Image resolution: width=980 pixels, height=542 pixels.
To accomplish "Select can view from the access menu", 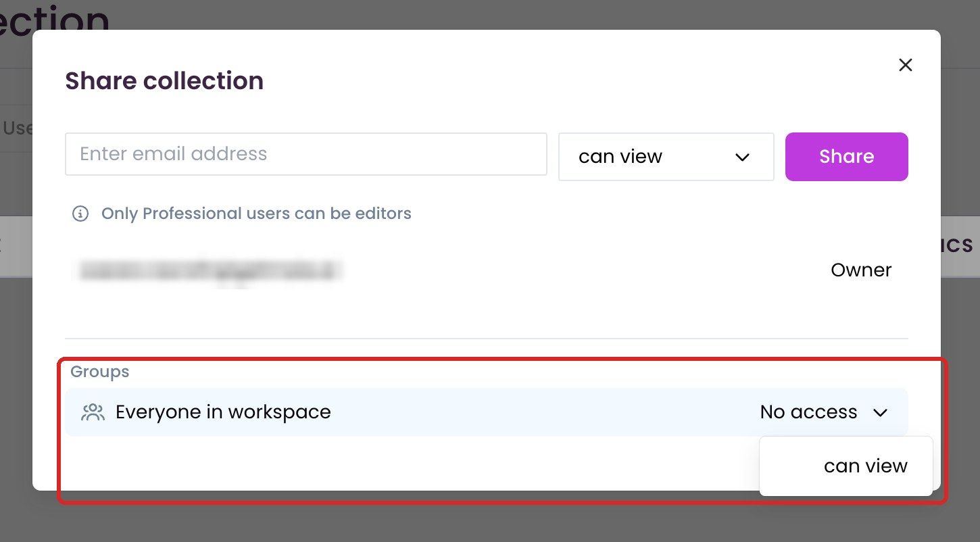I will 846,466.
